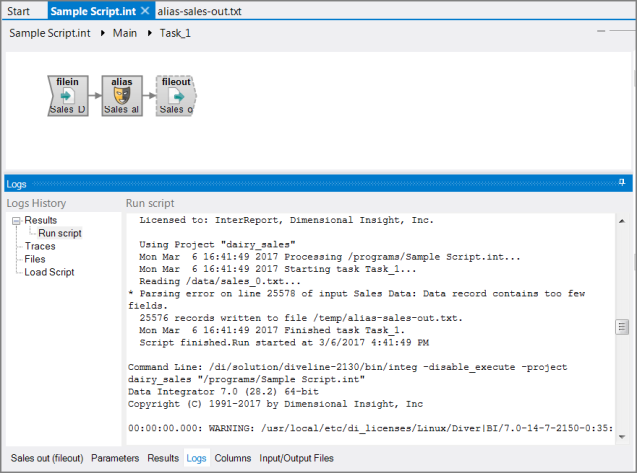This screenshot has height=473, width=637.
Task: Open the Sales out (fileout) tab
Action: pos(46,458)
